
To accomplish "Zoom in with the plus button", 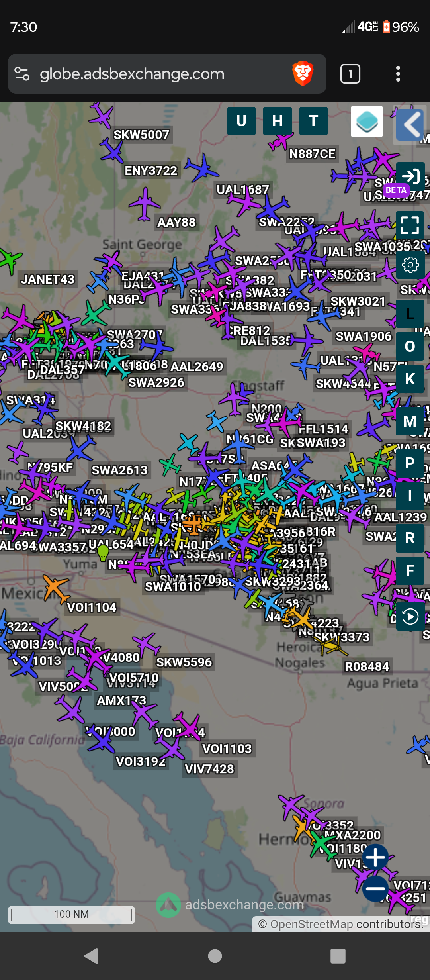I will (375, 857).
